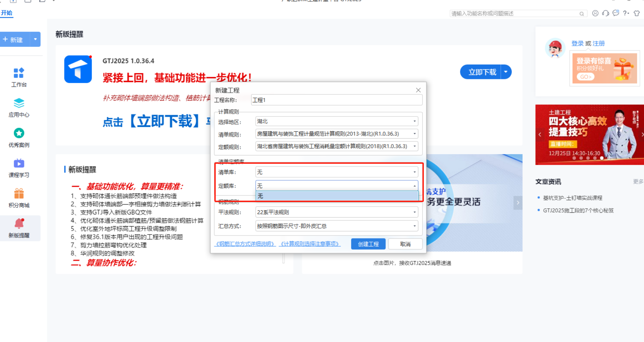Click the 注册 link
The image size is (644, 342).
click(599, 43)
